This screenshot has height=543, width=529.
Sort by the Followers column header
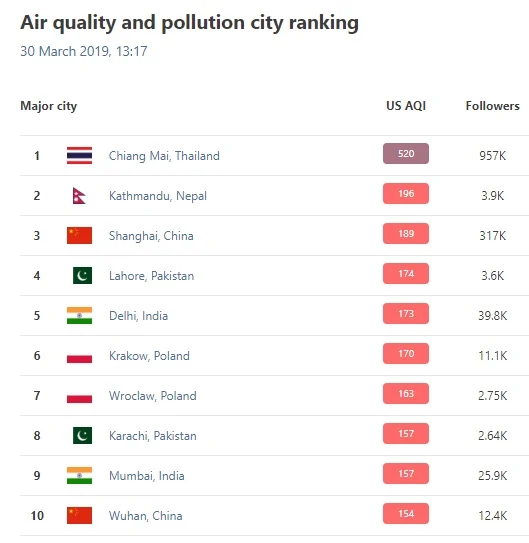[x=492, y=106]
